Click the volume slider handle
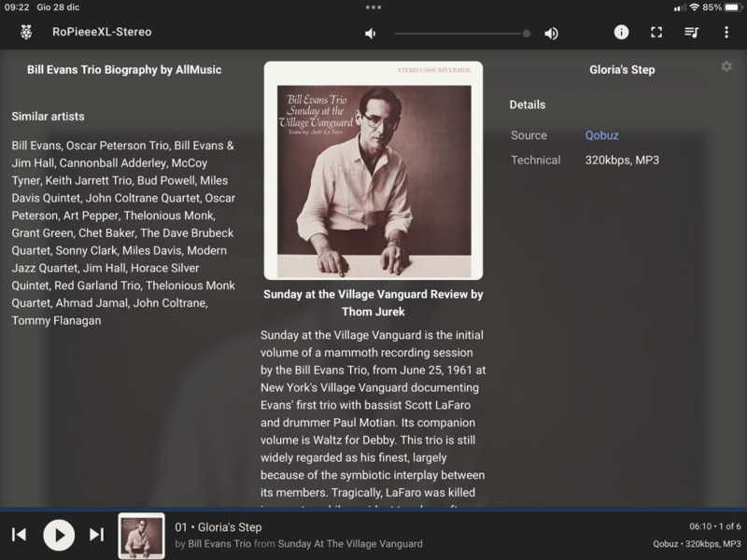Image resolution: width=747 pixels, height=560 pixels. (x=527, y=34)
